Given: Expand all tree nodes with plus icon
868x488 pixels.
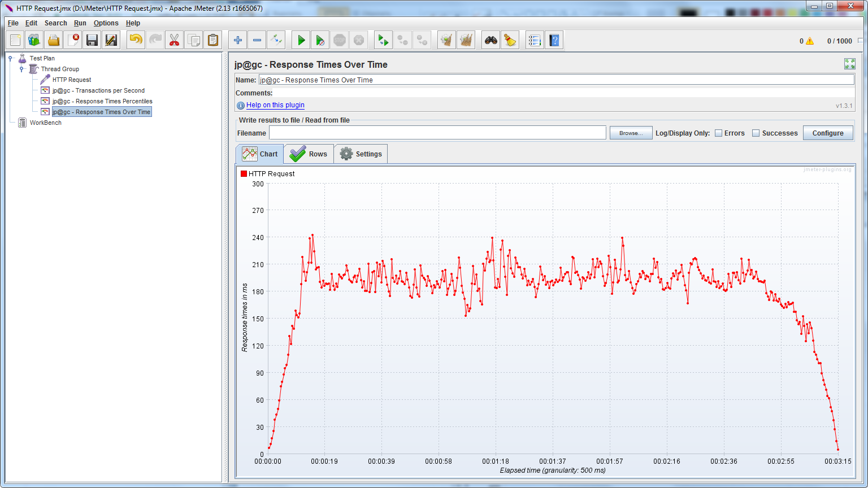Looking at the screenshot, I should (x=238, y=40).
